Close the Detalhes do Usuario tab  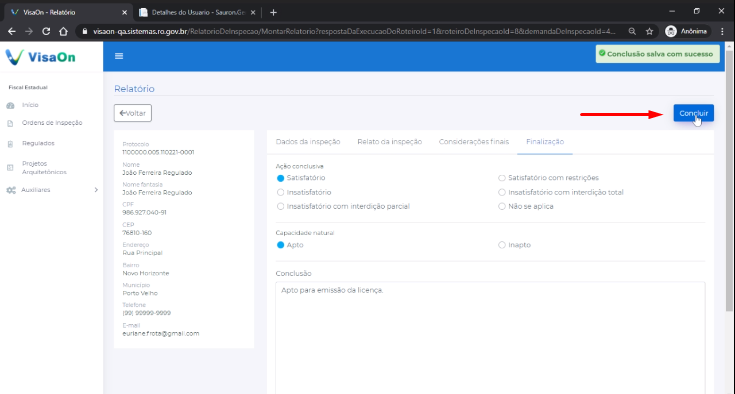click(253, 13)
